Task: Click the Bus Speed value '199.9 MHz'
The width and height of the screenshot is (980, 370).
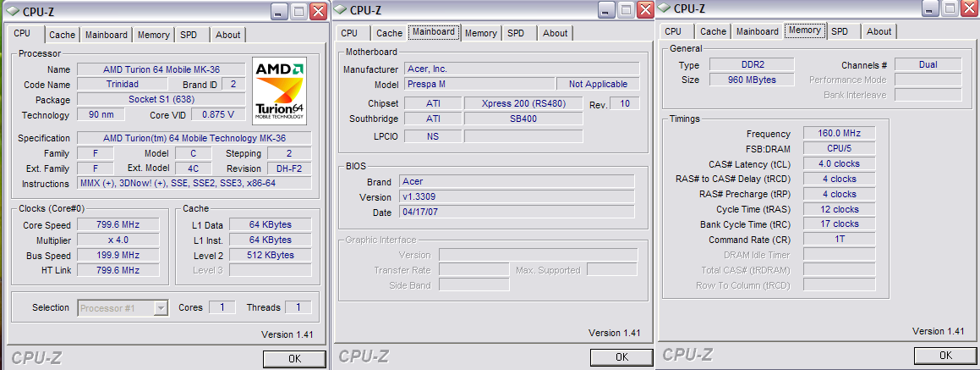Action: click(x=118, y=255)
